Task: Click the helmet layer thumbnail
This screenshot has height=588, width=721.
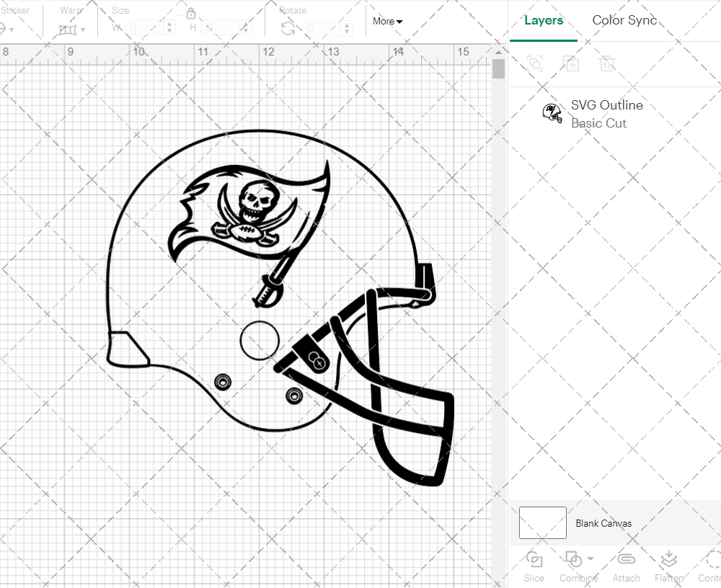Action: tap(552, 112)
